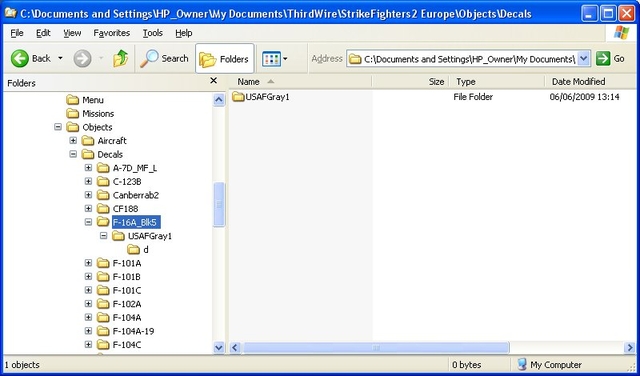The height and width of the screenshot is (376, 640).
Task: Collapse the F-16A_Blk5 tree node
Action: click(x=88, y=222)
